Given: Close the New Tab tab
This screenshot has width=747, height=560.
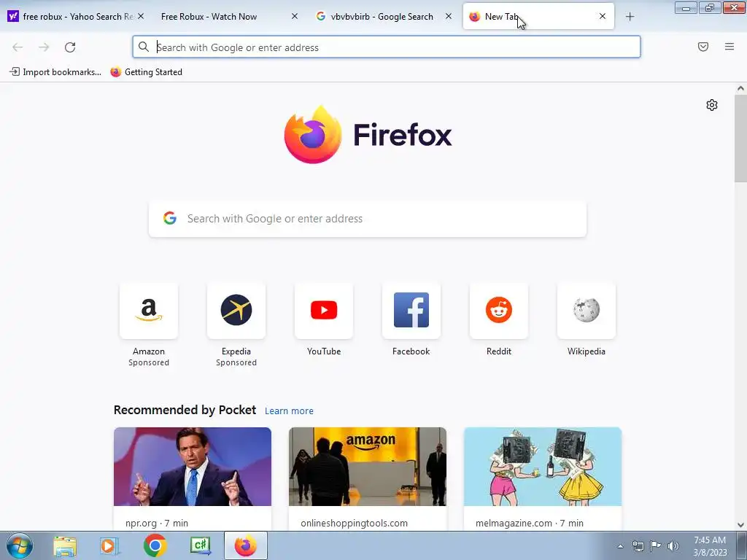Looking at the screenshot, I should point(602,16).
